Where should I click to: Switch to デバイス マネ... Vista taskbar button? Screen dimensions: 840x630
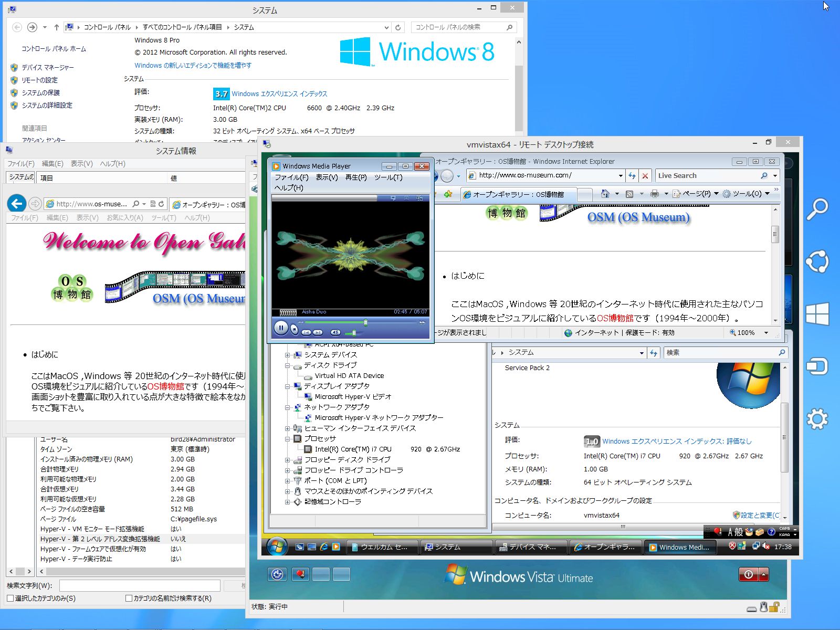point(531,547)
